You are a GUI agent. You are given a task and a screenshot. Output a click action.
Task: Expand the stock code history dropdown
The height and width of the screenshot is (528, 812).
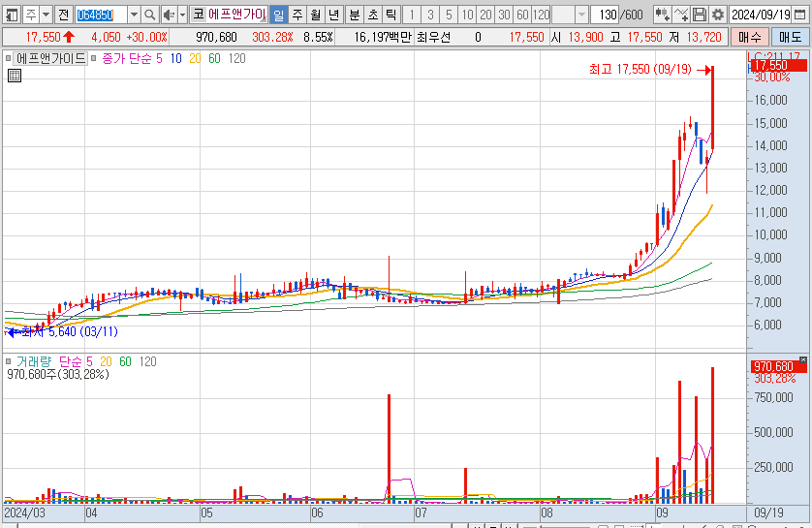coord(134,15)
